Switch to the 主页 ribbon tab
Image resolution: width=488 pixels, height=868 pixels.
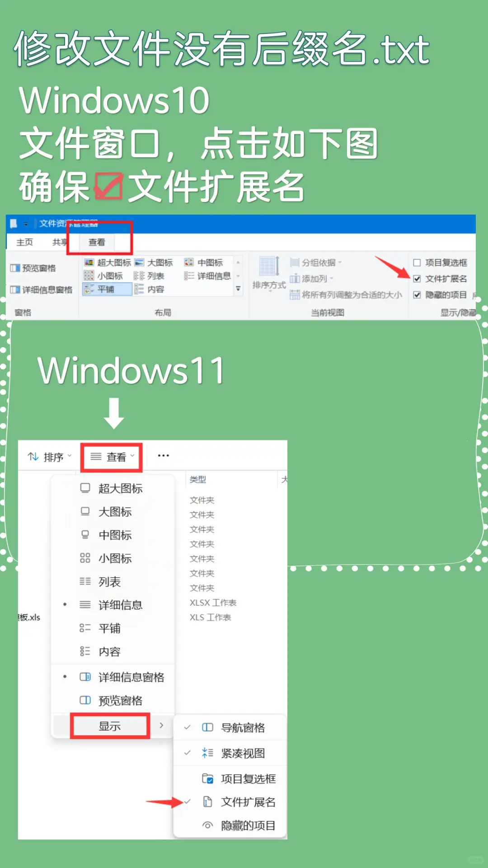click(24, 242)
